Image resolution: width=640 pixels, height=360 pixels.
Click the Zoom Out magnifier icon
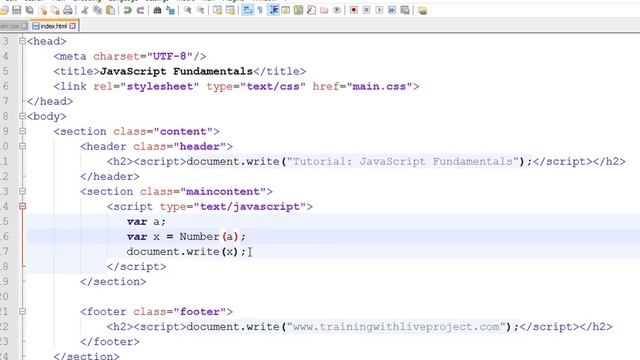click(200, 10)
